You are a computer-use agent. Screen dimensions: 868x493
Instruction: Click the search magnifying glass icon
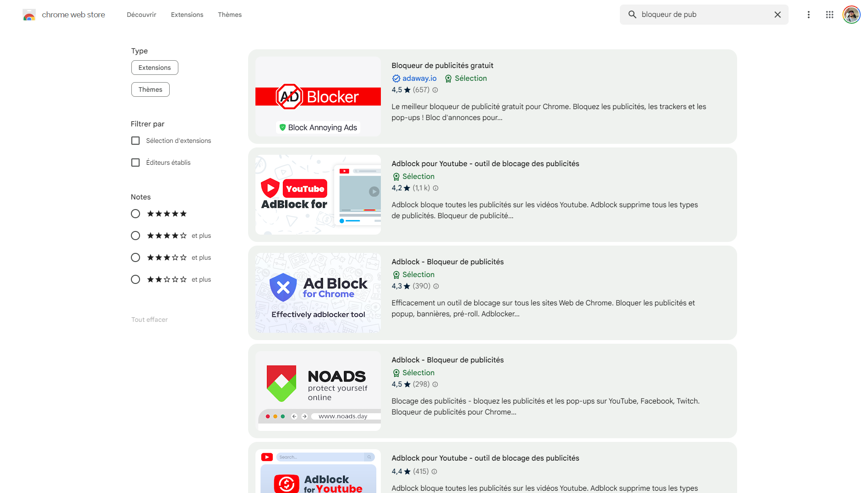click(632, 14)
